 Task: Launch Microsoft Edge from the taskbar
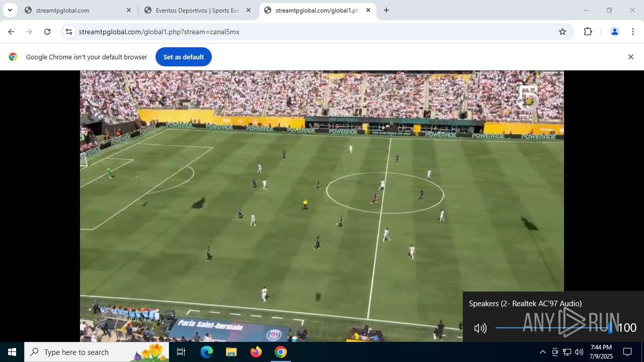click(207, 352)
